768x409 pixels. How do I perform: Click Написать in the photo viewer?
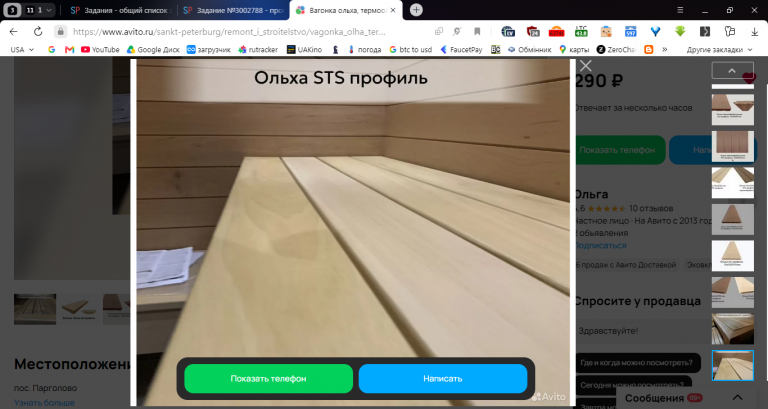tap(443, 379)
